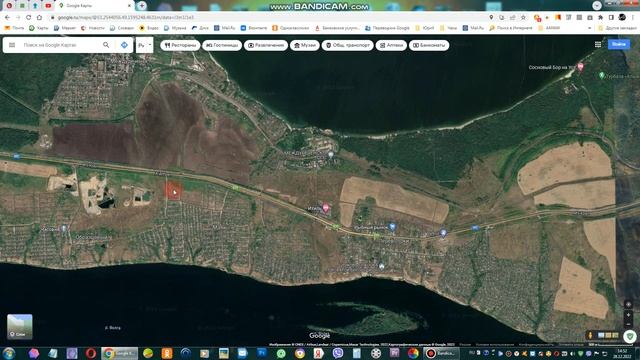Launch Opera from the taskbar
Viewport: 640px width, 360px height.
coord(91,353)
